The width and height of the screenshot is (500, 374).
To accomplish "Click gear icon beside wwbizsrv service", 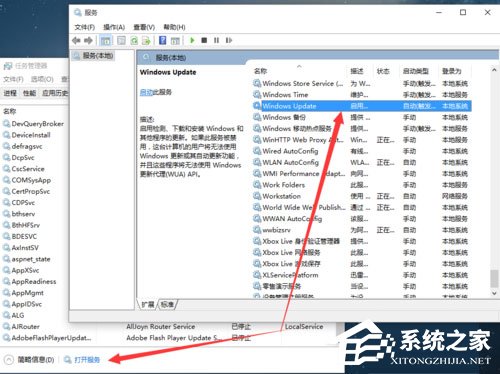I will pyautogui.click(x=257, y=230).
